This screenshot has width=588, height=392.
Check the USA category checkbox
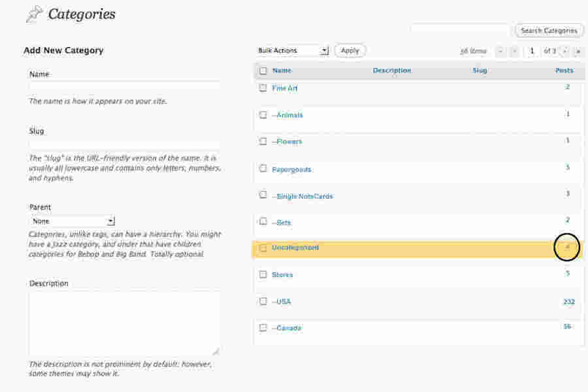tap(263, 301)
